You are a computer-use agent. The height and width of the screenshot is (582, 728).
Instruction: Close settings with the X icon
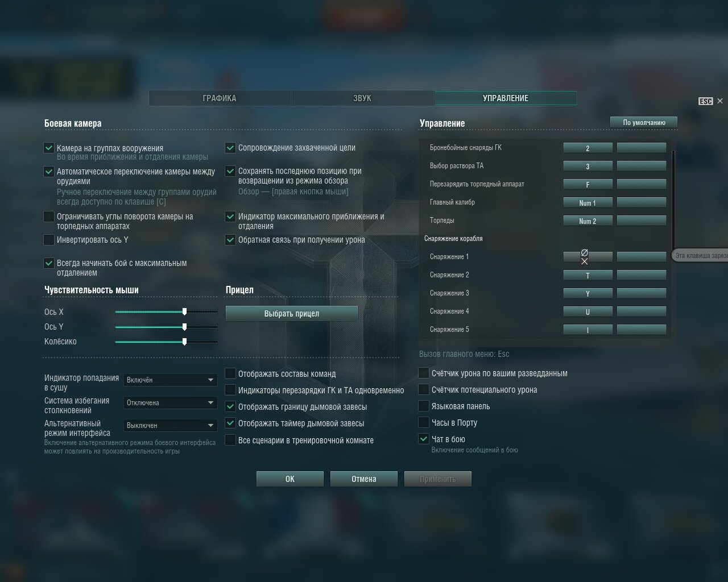(x=720, y=101)
